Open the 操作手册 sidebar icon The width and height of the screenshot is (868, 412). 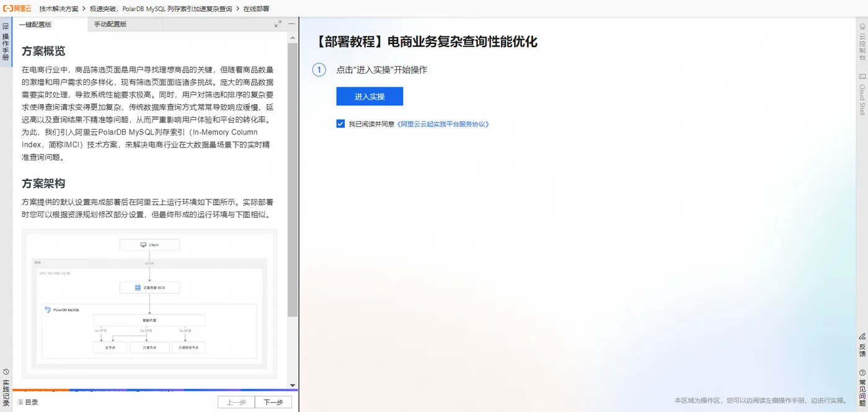[x=6, y=42]
